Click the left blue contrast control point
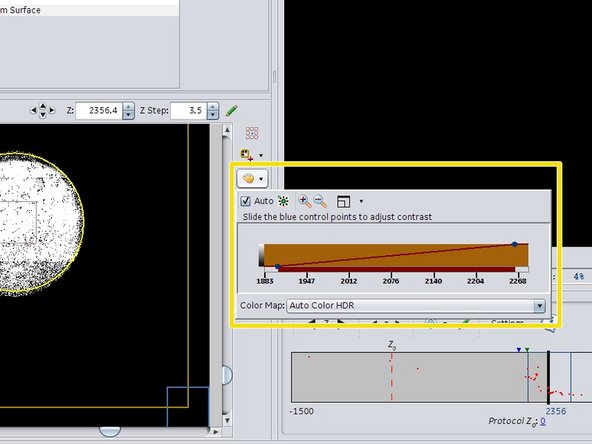 (278, 267)
